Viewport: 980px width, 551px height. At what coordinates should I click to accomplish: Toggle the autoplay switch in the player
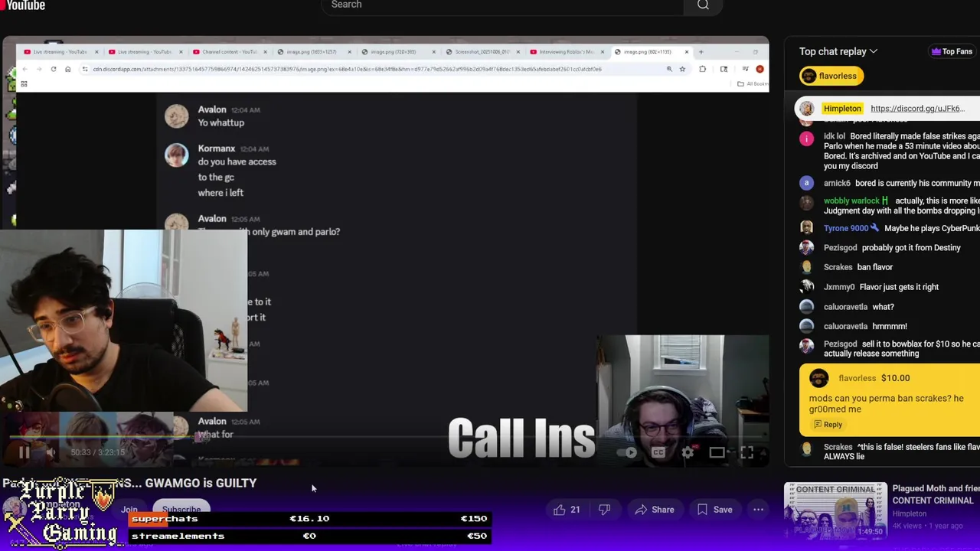pos(626,452)
